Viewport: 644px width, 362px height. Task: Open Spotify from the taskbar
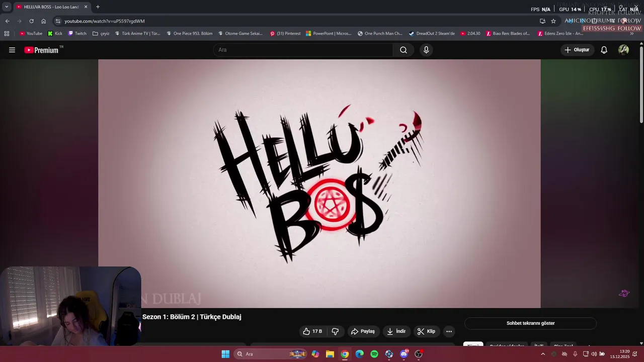point(374,354)
